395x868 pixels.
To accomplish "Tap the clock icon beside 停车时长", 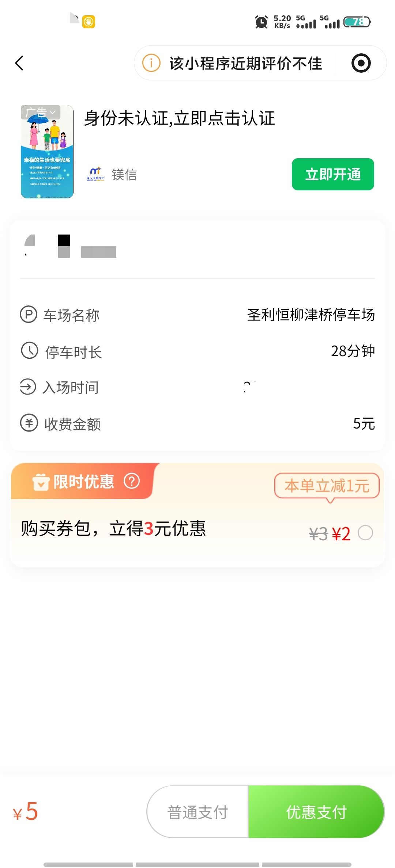I will point(29,351).
